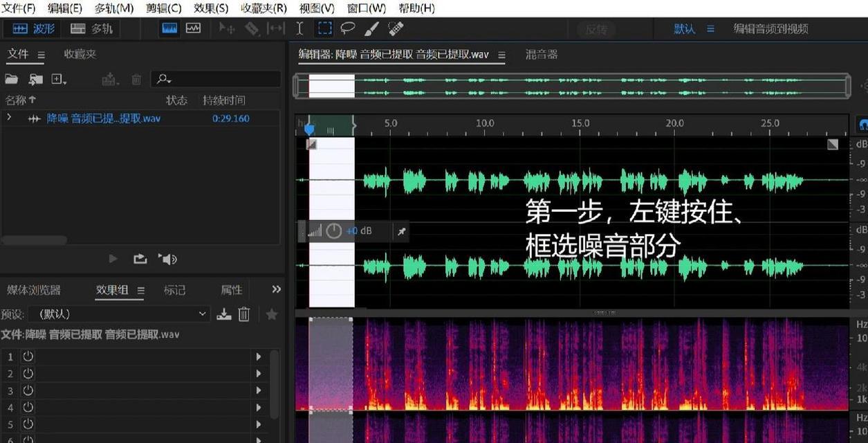Save effects rack as preset icon

click(x=223, y=314)
